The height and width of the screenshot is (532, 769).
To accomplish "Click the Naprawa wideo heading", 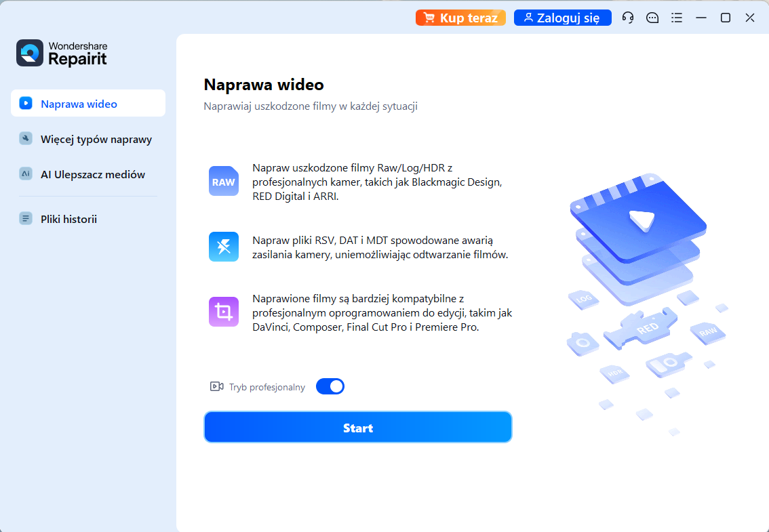I will [x=264, y=84].
